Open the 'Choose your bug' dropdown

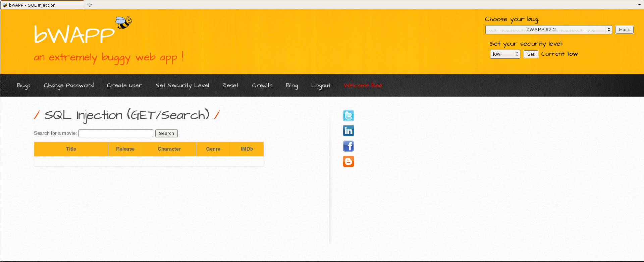[x=548, y=30]
